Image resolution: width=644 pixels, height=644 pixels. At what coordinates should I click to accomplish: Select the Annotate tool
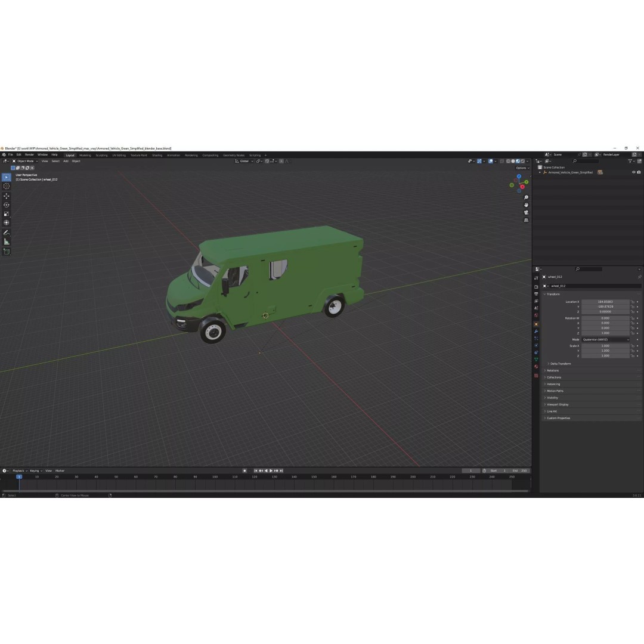pos(6,233)
